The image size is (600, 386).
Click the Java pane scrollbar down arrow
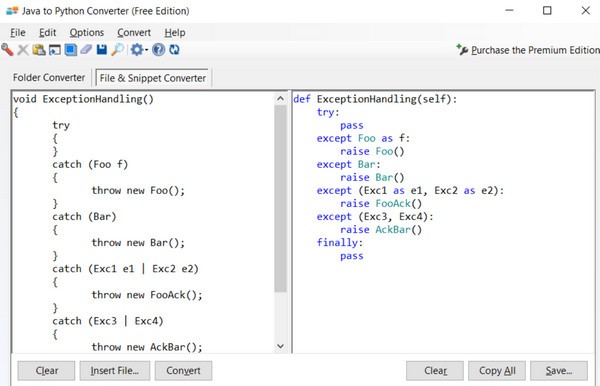click(x=280, y=346)
